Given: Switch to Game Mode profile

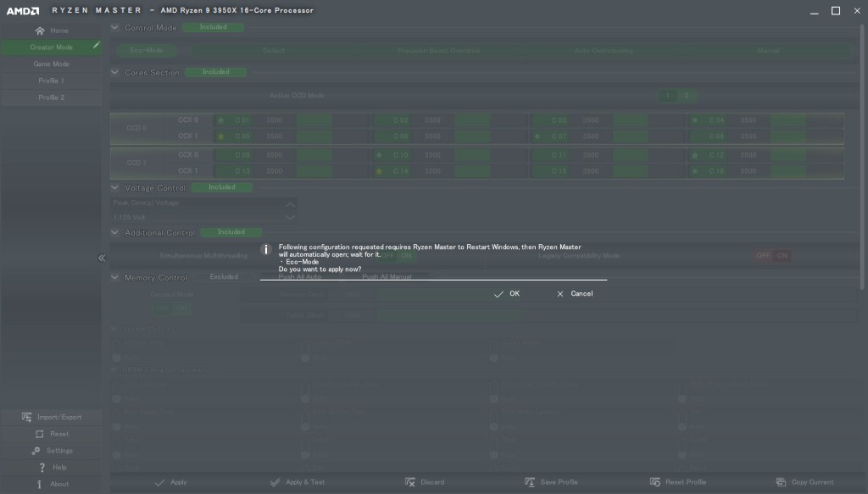Looking at the screenshot, I should (51, 64).
